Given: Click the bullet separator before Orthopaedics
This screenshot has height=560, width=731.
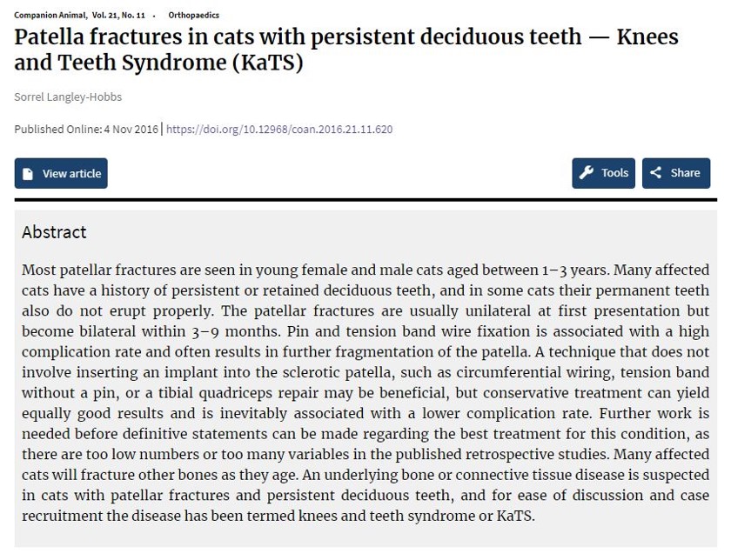Looking at the screenshot, I should tap(154, 16).
